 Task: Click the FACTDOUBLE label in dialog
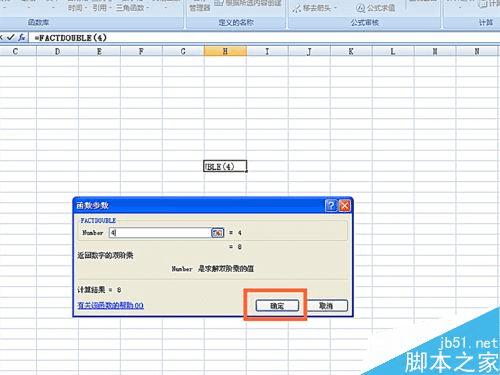point(98,221)
